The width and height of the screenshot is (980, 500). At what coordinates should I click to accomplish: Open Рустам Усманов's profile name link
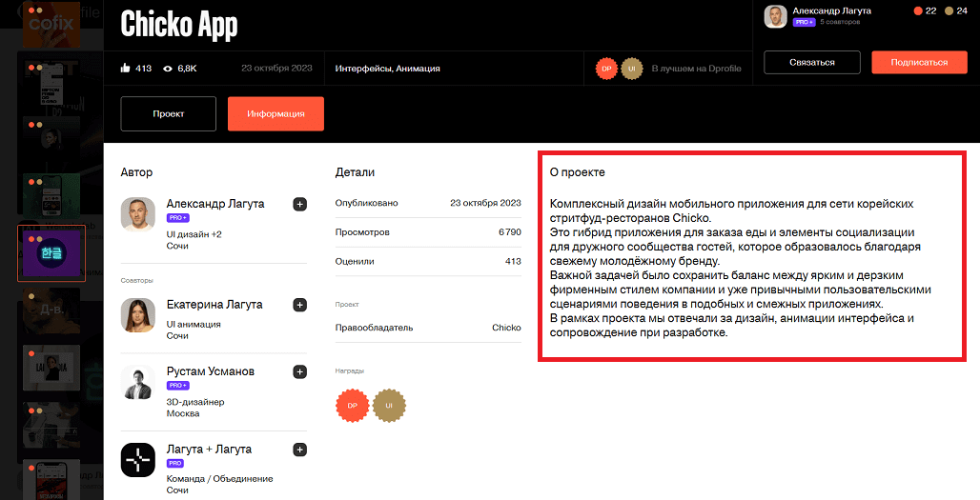point(211,372)
